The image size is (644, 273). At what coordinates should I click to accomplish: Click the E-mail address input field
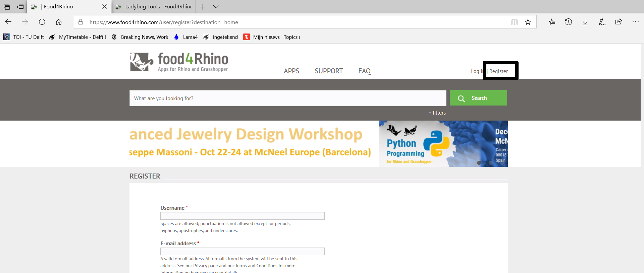(x=243, y=252)
